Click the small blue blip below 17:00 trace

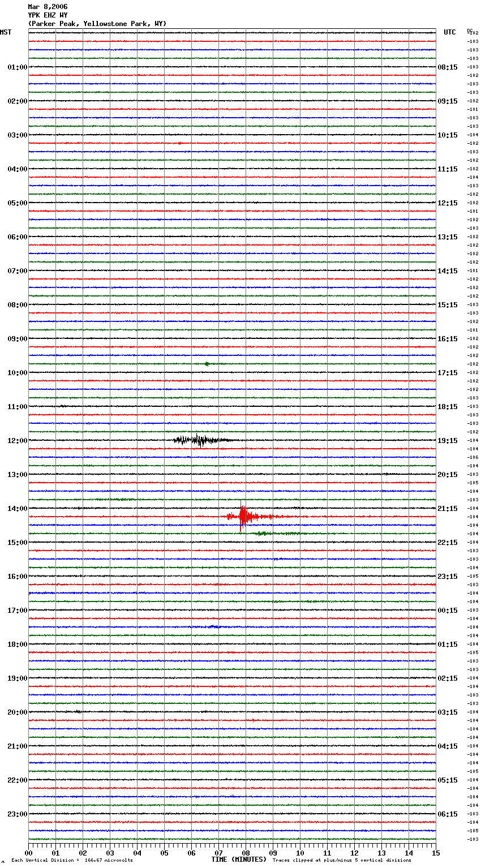(x=213, y=626)
